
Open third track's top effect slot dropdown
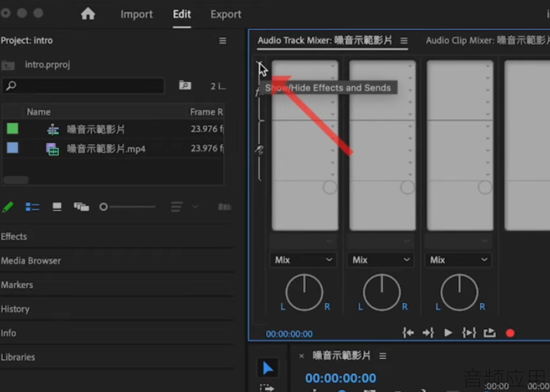[x=488, y=66]
